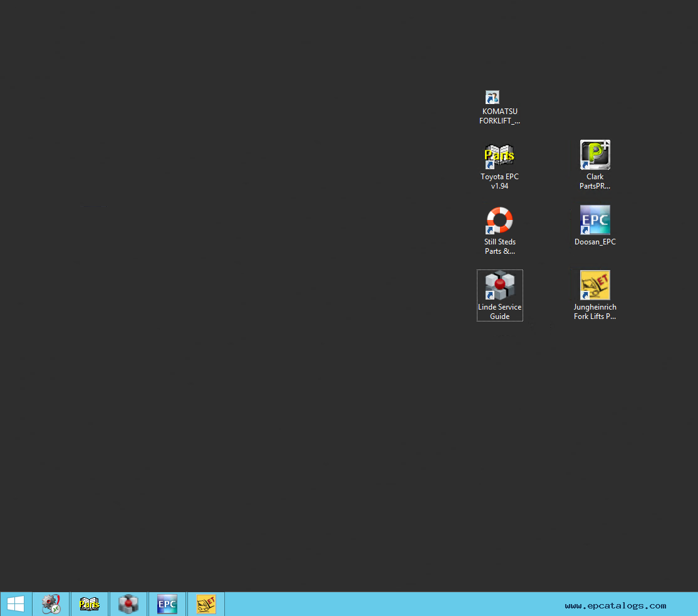Select the Toyota EPC v1.94 desktop icon
Viewport: 698px width, 616px height.
[x=499, y=155]
